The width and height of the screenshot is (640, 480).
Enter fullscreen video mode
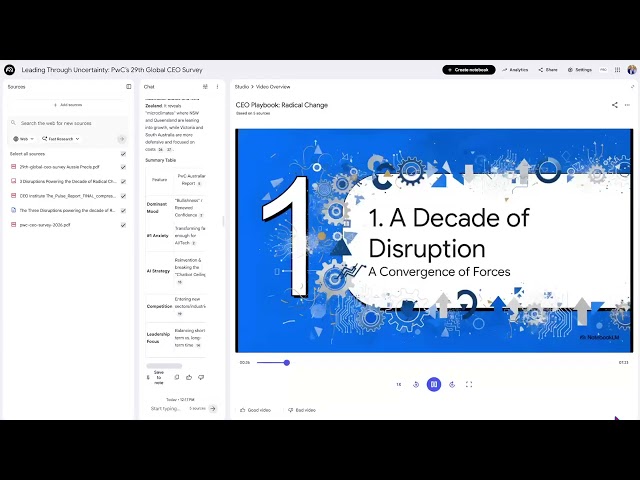469,384
